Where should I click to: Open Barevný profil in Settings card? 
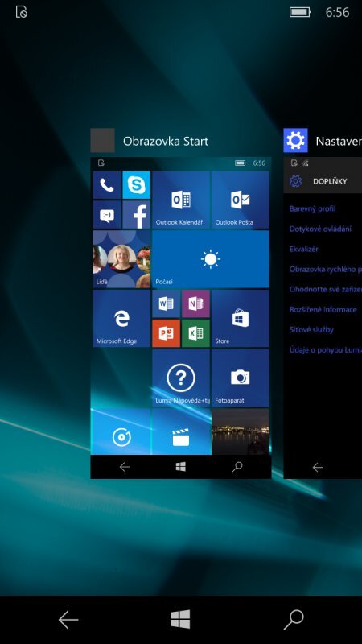(312, 208)
